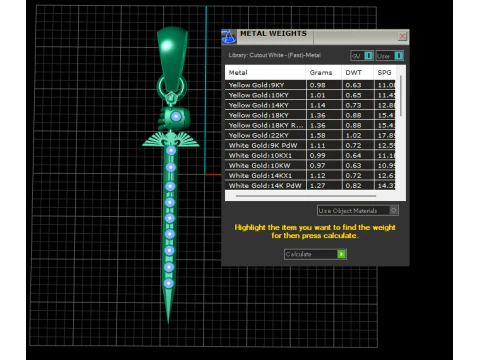Click the 0.82 DWT value
The width and height of the screenshot is (480, 360).
tap(353, 185)
